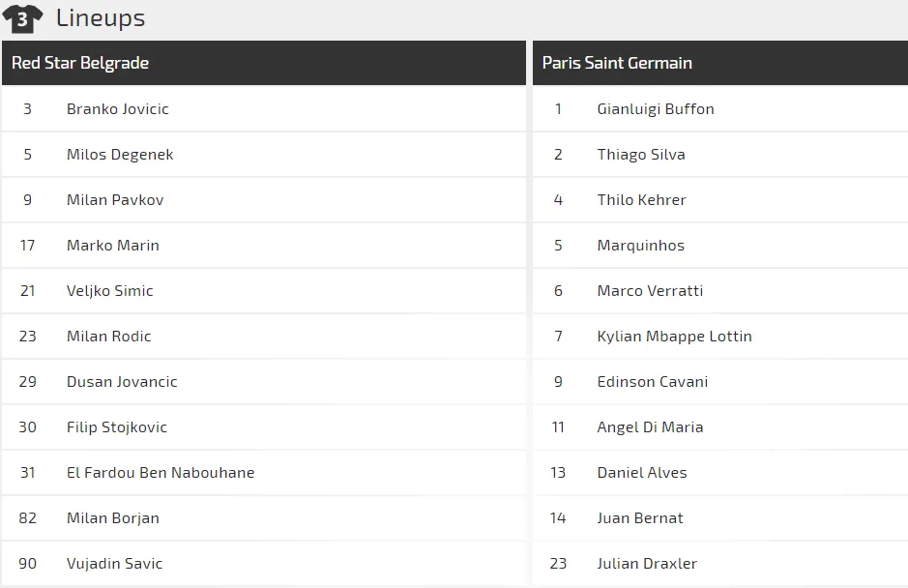
Task: Open goalkeeper Milan Borjan's entry
Action: tap(112, 518)
